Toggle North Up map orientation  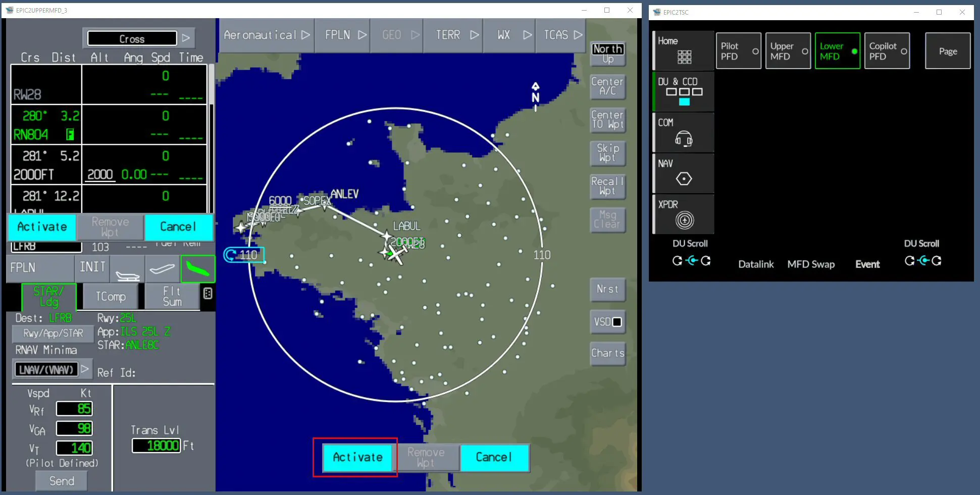point(608,53)
